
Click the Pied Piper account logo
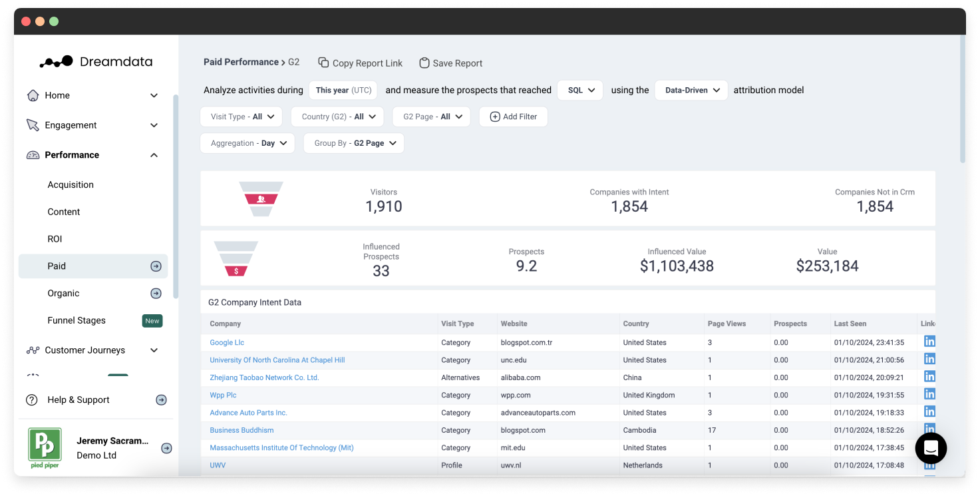[x=45, y=445]
